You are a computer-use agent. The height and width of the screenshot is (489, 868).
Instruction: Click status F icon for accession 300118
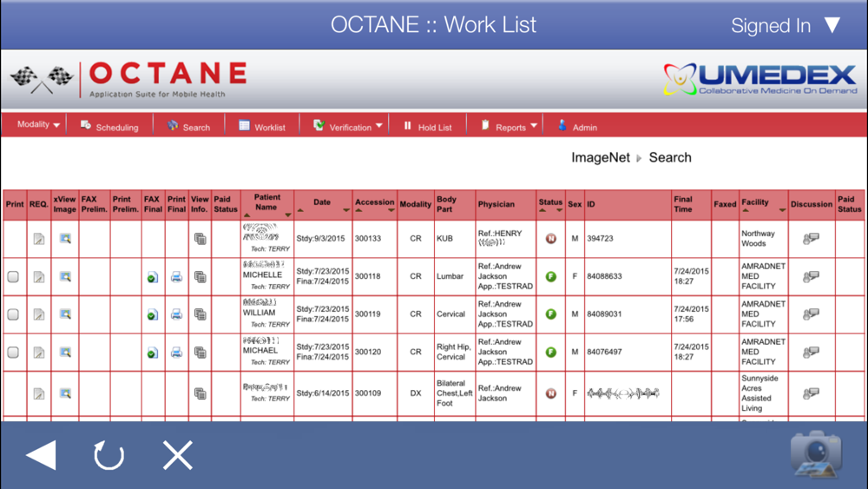coord(551,276)
